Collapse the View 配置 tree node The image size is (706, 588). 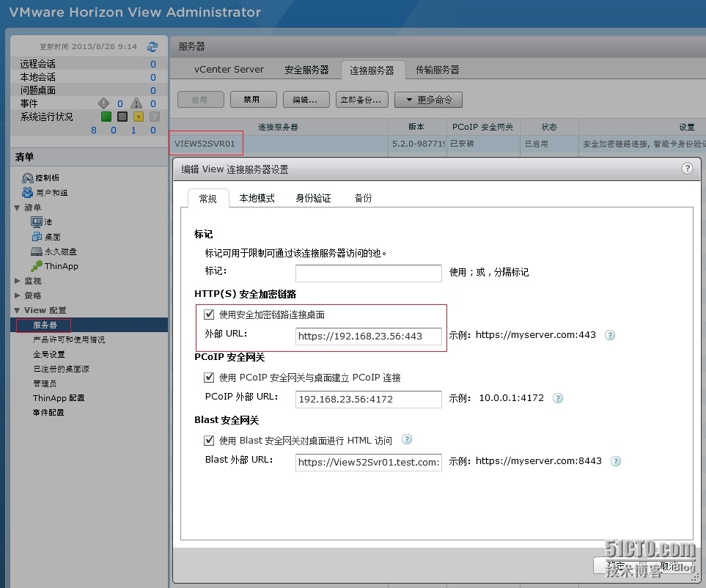pyautogui.click(x=17, y=310)
